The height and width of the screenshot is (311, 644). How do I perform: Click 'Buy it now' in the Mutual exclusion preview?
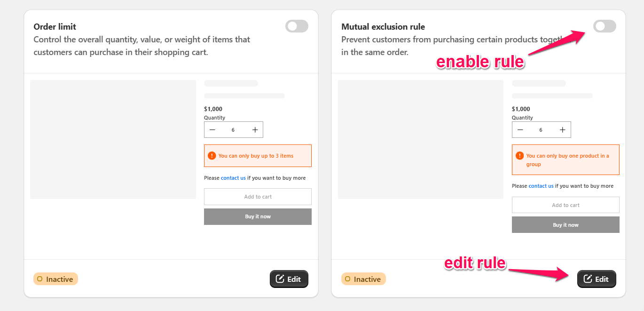click(565, 224)
